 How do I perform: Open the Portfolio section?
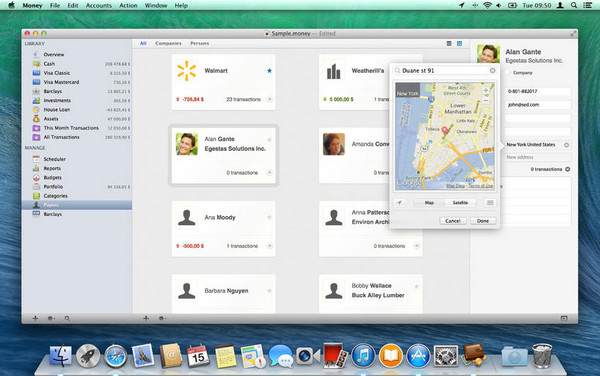53,187
